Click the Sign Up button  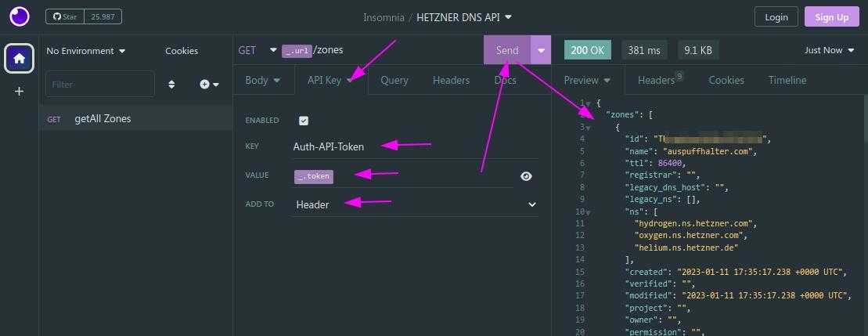[831, 17]
